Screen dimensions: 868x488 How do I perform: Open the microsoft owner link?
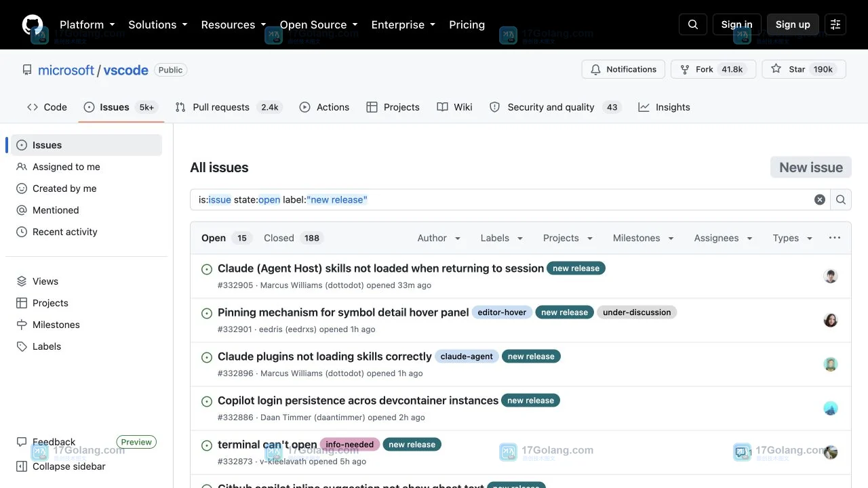tap(66, 70)
